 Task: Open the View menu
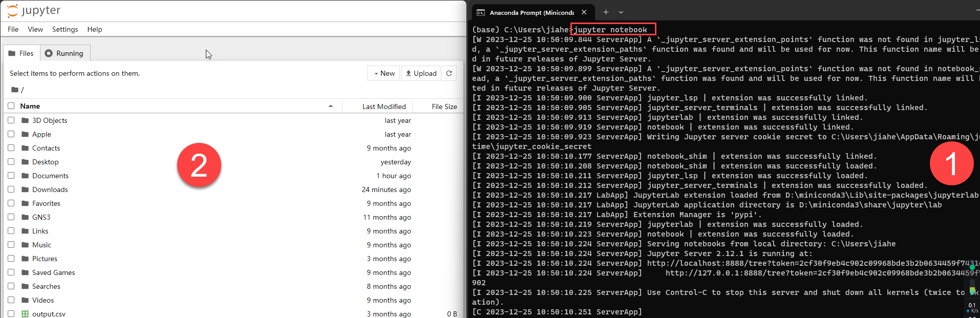(35, 29)
